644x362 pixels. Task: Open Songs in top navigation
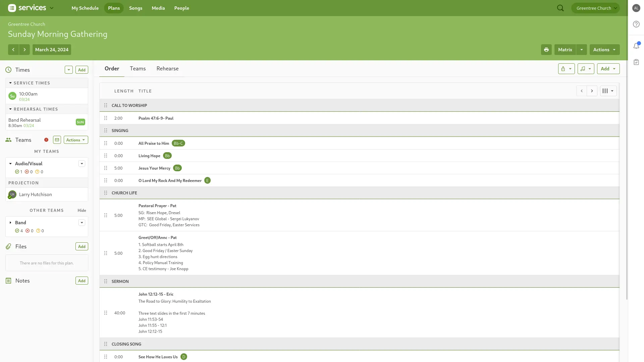click(136, 8)
